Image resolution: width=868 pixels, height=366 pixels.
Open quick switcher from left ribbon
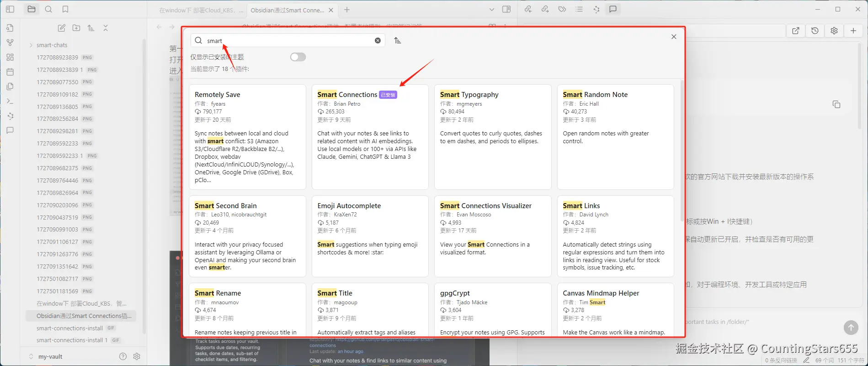(x=10, y=28)
